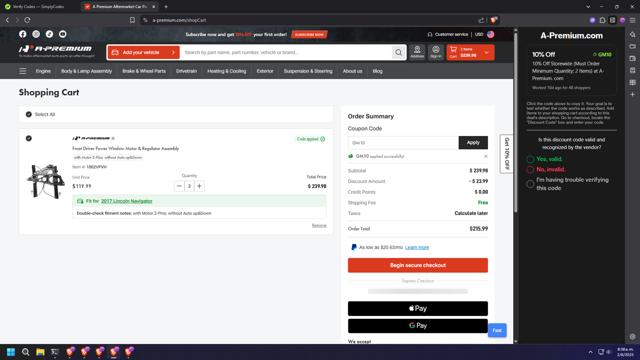Open the Blog menu item
Viewport: 640px width, 360px height.
[378, 71]
